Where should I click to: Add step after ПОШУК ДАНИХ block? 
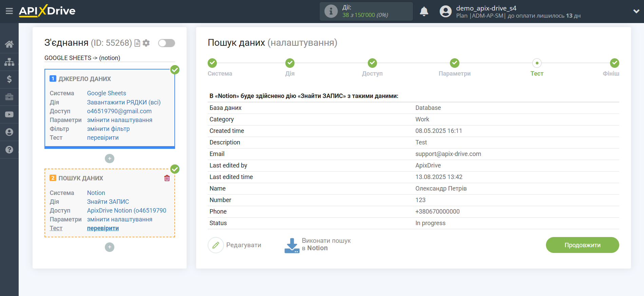[x=110, y=247]
